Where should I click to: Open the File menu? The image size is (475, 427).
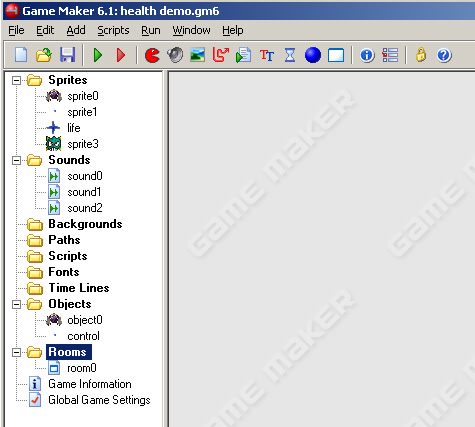[16, 30]
